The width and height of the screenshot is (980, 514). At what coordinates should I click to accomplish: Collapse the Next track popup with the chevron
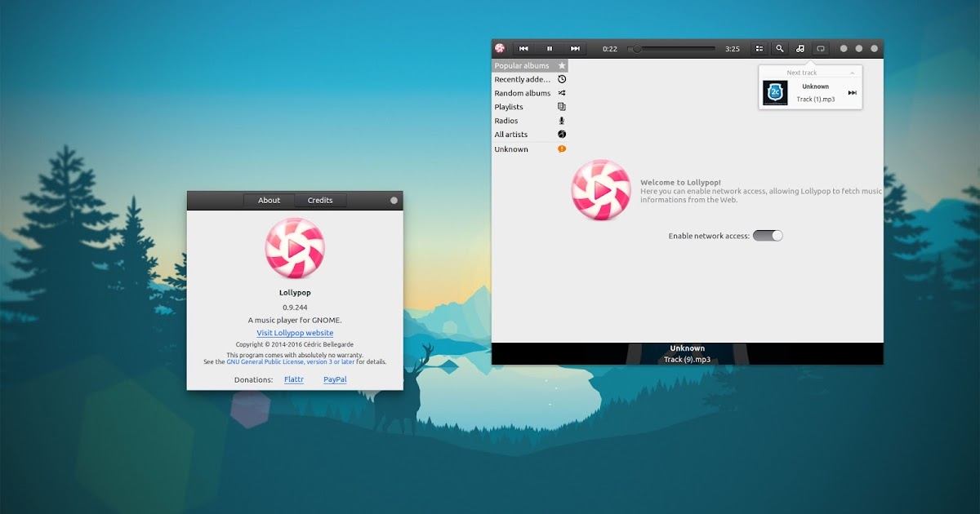point(854,72)
